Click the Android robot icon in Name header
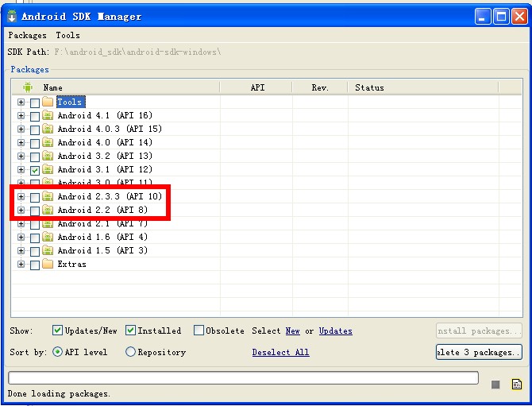This screenshot has width=532, height=406. pos(28,87)
